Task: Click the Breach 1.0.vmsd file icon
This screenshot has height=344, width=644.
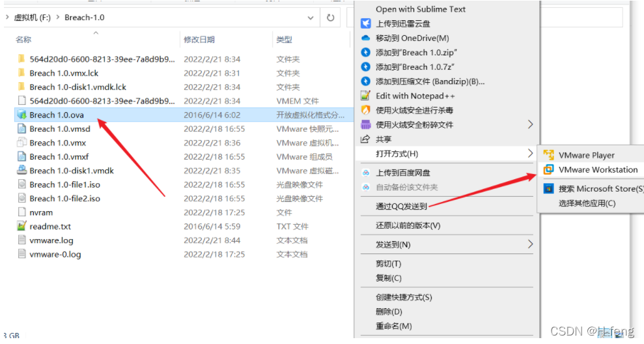Action: pyautogui.click(x=21, y=128)
